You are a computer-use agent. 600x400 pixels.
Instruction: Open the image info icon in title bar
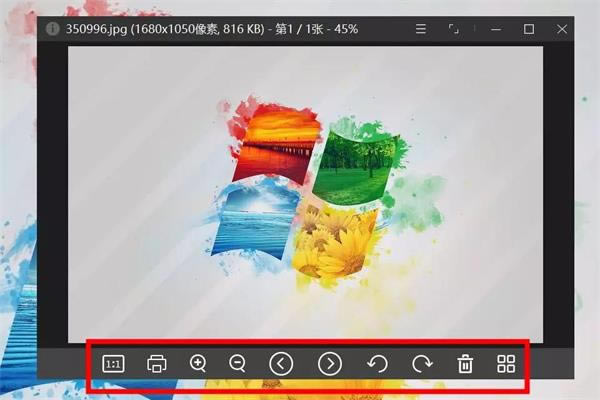click(x=52, y=29)
